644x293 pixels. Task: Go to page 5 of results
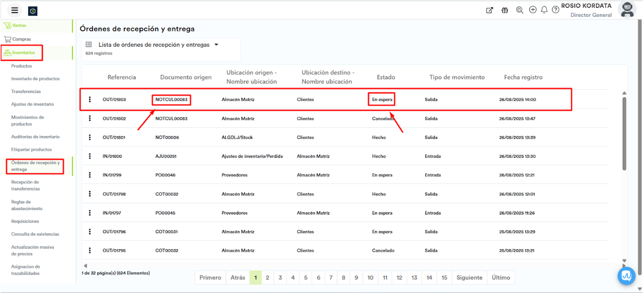(x=306, y=278)
